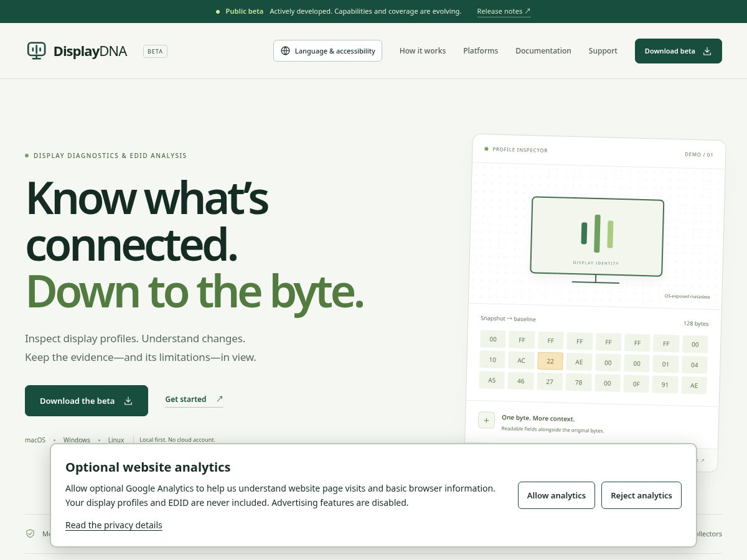This screenshot has height=560, width=747.
Task: Select the highlighted byte 22 cell
Action: pos(550,361)
